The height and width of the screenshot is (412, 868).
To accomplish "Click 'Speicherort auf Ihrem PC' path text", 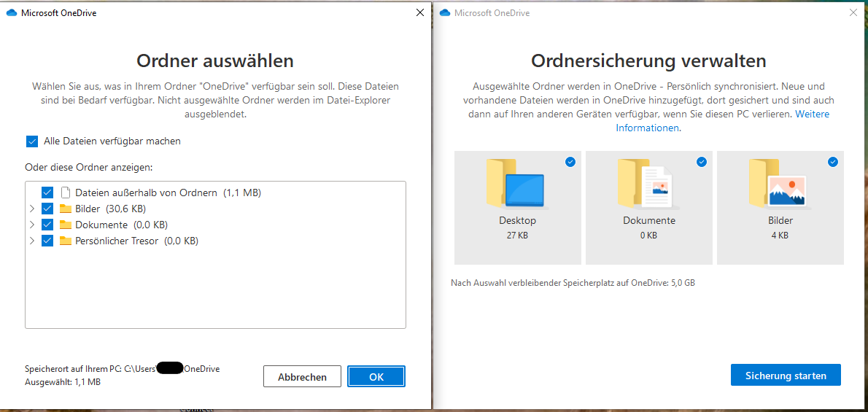I will click(x=123, y=369).
